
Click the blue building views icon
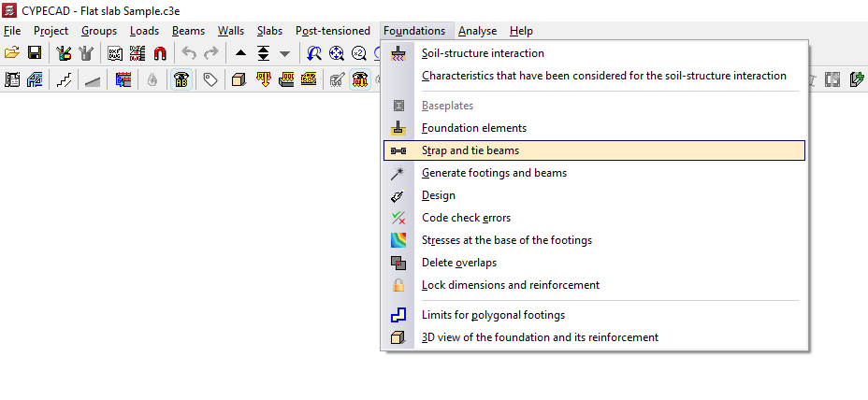[35, 79]
